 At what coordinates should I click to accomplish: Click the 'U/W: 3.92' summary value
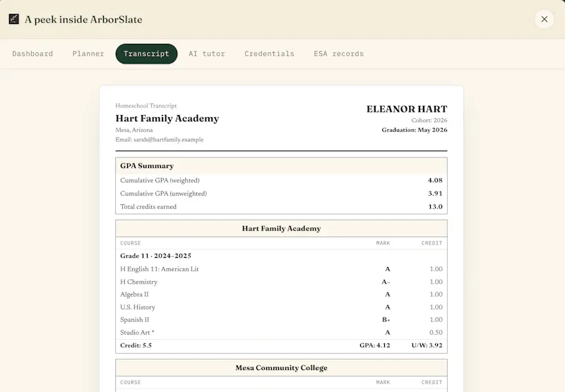(427, 345)
